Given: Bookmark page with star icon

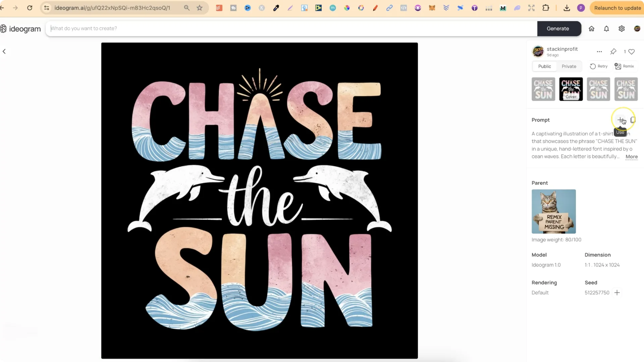Looking at the screenshot, I should click(x=200, y=8).
